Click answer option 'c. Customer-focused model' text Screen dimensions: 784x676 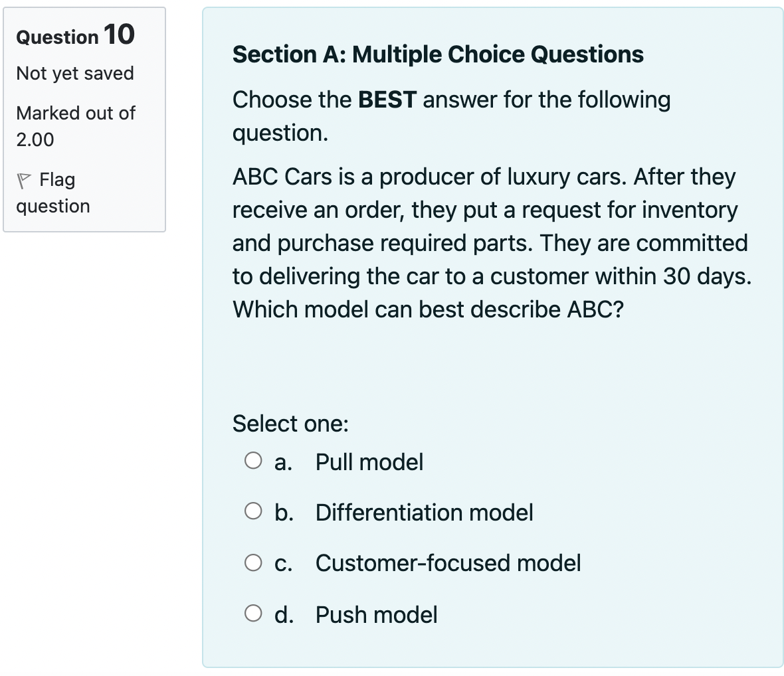[x=448, y=563]
